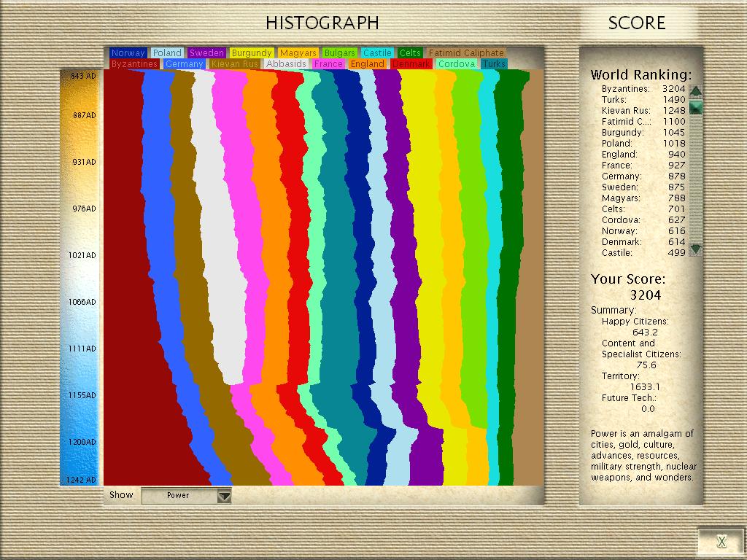Click France 927 ranking row
The image size is (747, 560).
coord(643,166)
